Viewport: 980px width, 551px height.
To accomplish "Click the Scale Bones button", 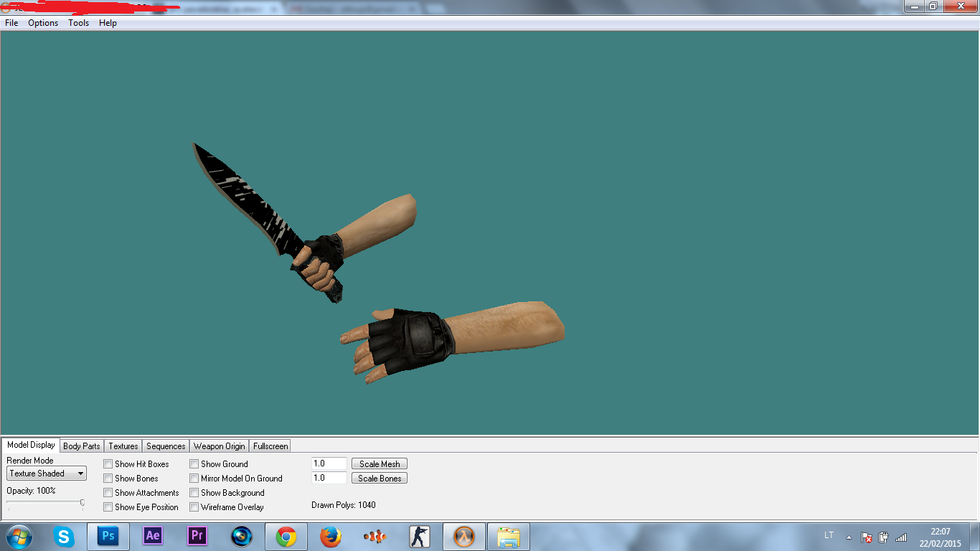I will point(380,479).
